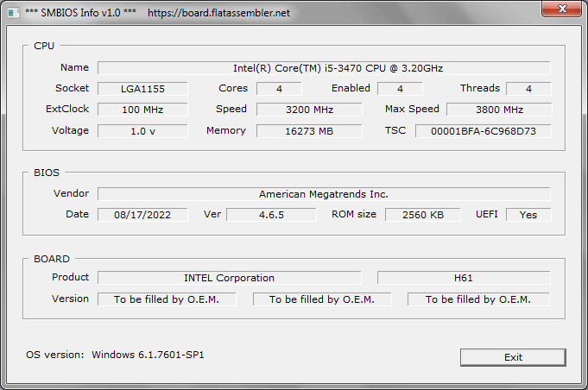The width and height of the screenshot is (588, 390).
Task: Click the UEFI label
Action: [x=487, y=214]
